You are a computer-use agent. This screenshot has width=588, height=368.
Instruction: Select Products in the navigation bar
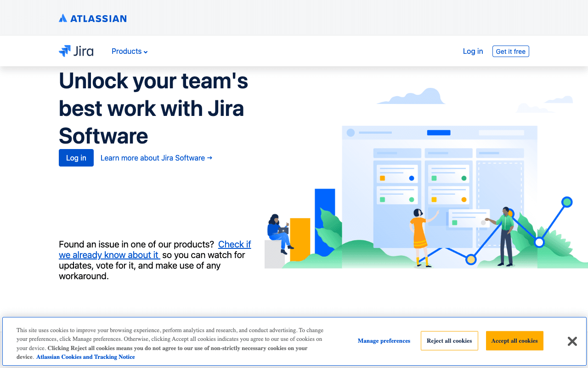pyautogui.click(x=126, y=51)
